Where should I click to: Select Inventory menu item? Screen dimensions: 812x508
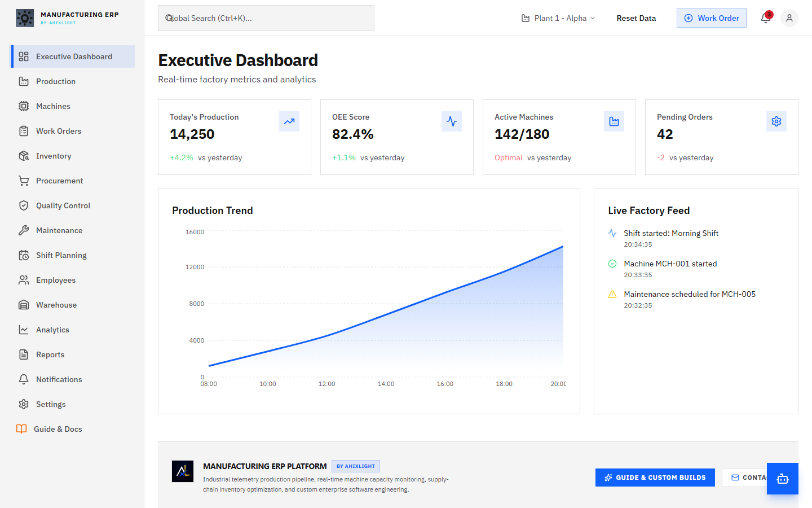coord(73,156)
